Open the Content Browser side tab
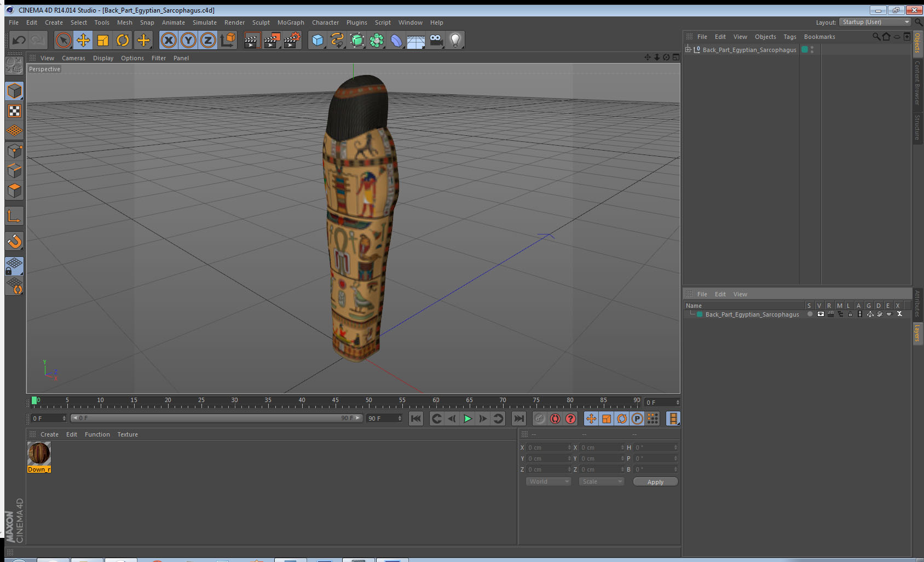 (x=917, y=83)
